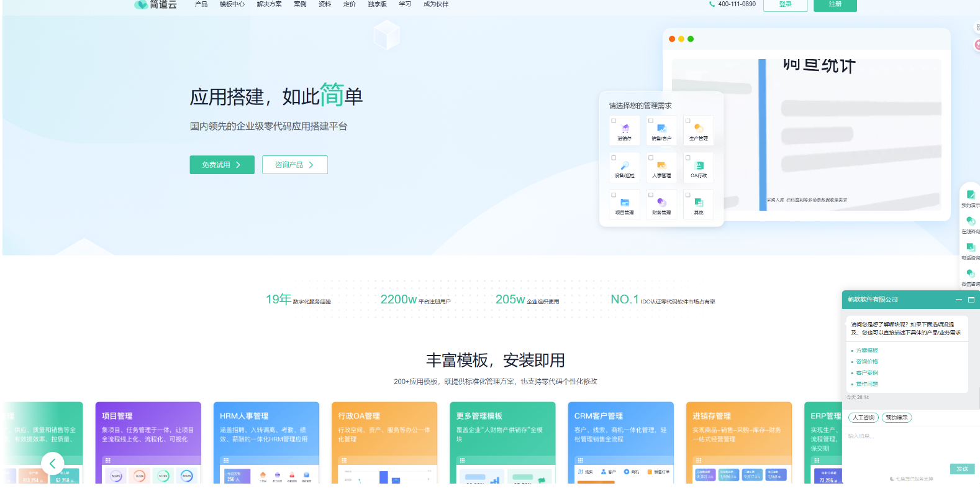980x501 pixels.
Task: Open the 项目管理 template card
Action: [148, 443]
